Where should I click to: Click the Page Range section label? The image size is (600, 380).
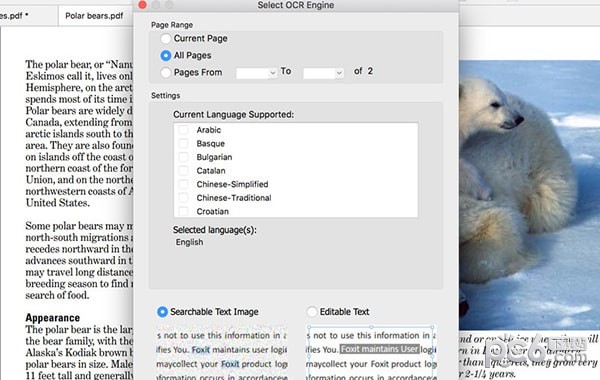(x=172, y=25)
